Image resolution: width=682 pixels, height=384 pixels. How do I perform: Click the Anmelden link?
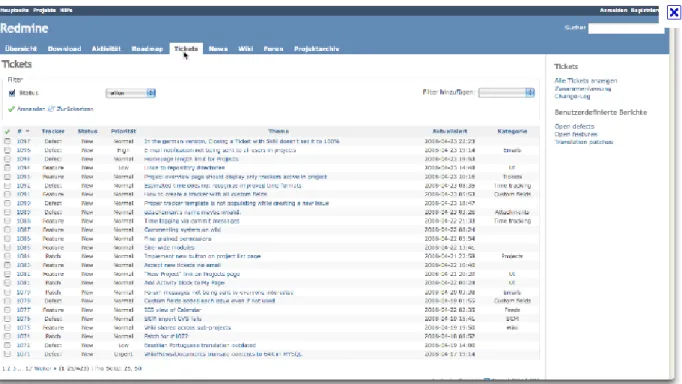coord(613,10)
